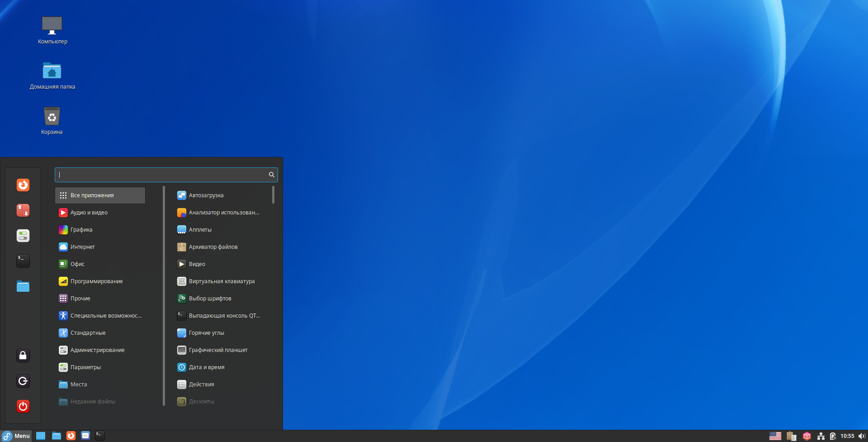Click the log out icon in sidebar
Screen dimensions: 868x442
(23, 381)
